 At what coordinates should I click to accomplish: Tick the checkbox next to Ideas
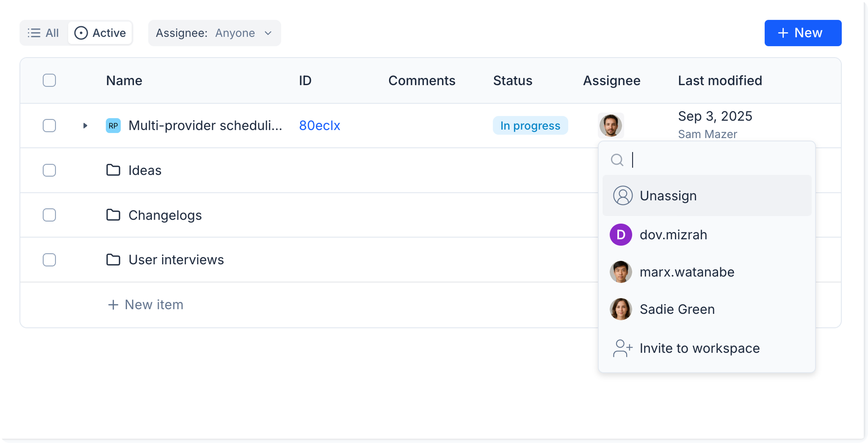click(x=50, y=170)
